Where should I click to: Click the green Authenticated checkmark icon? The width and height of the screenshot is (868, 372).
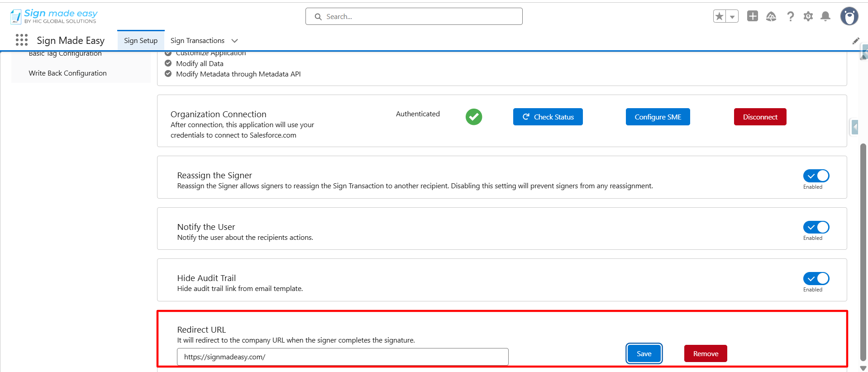(x=474, y=117)
